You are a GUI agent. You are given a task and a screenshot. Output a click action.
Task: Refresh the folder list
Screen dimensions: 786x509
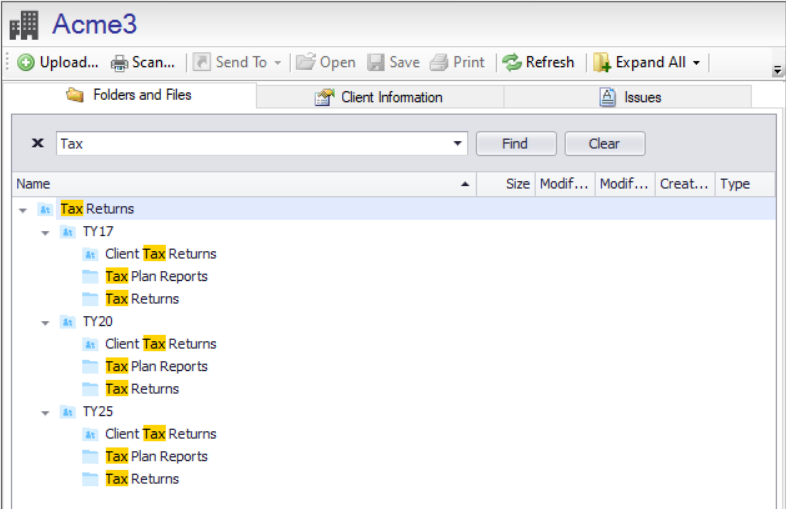pyautogui.click(x=538, y=62)
